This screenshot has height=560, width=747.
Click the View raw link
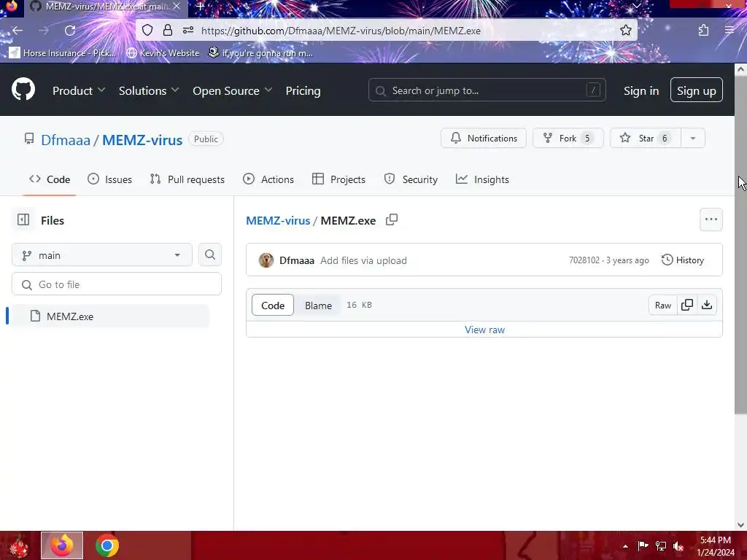pos(484,330)
